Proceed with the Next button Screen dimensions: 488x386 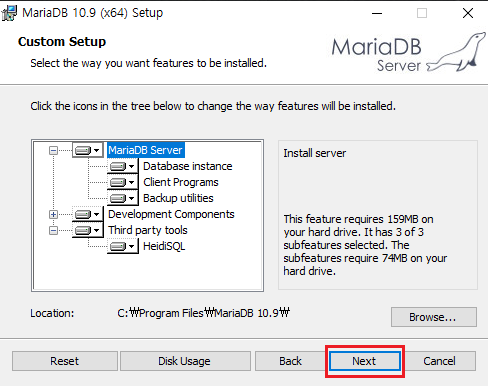365,361
